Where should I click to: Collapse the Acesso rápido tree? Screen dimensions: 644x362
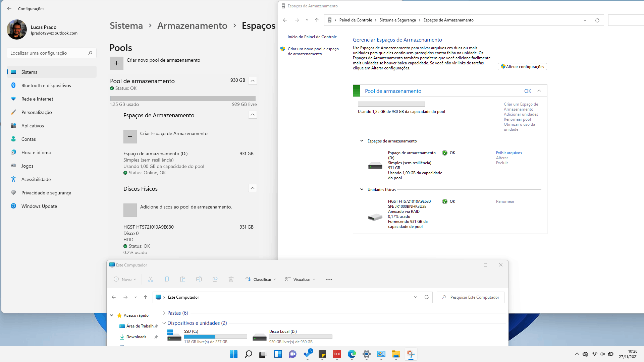[x=112, y=315]
